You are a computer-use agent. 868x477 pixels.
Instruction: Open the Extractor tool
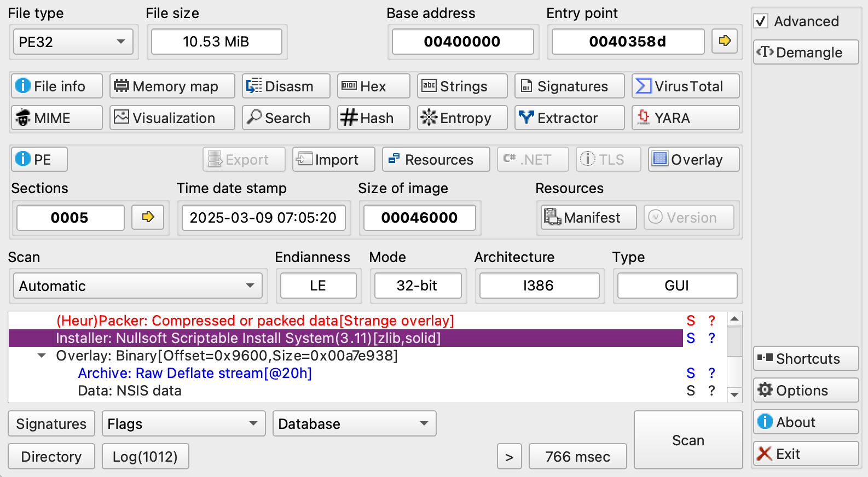point(569,118)
